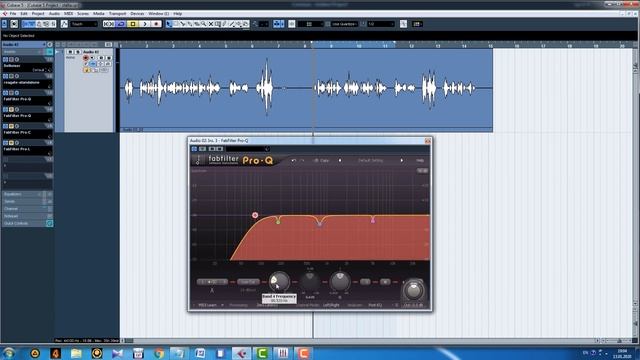Toggle power on FabFilter Pro-C insert
This screenshot has width=640, height=360.
pos(5,126)
